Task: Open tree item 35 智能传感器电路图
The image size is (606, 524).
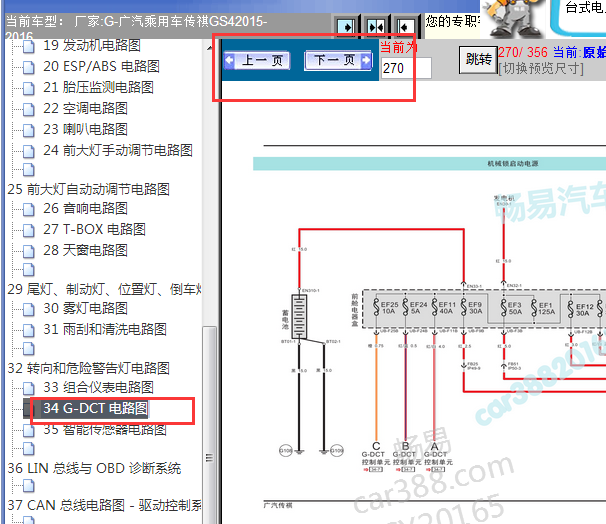Action: point(105,429)
